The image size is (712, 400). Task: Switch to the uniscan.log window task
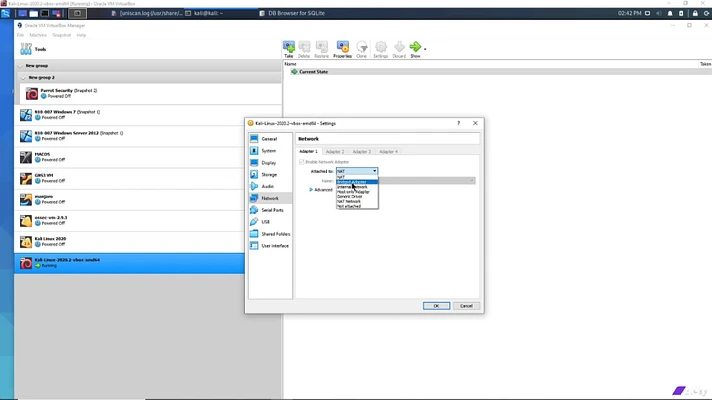point(147,13)
